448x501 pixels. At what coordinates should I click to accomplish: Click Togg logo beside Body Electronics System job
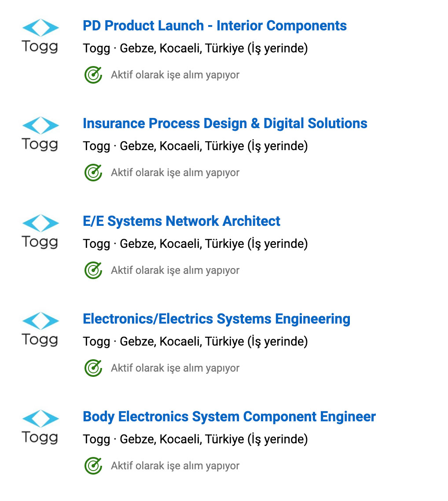[x=40, y=427]
